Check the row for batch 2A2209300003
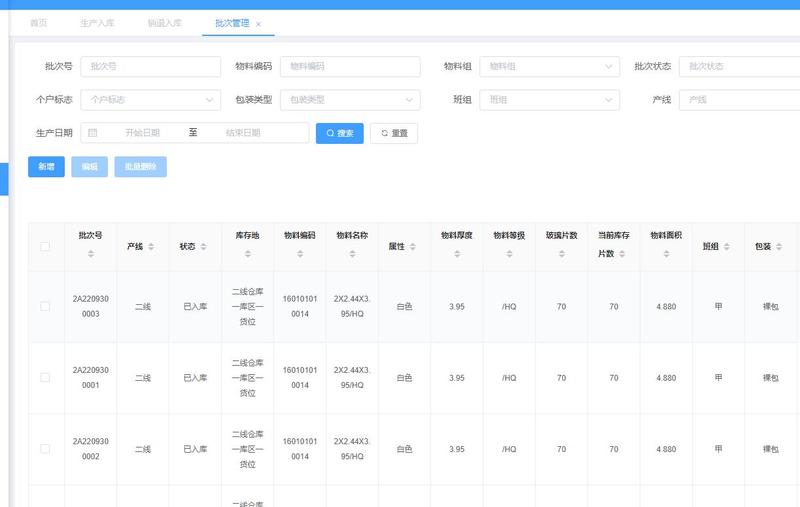 (45, 307)
